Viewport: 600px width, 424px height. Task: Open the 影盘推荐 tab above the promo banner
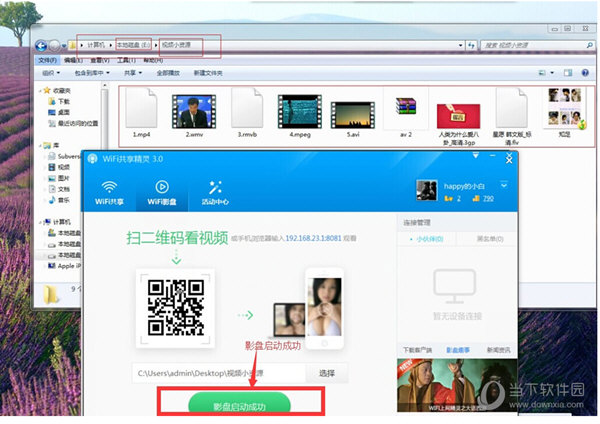[x=458, y=350]
